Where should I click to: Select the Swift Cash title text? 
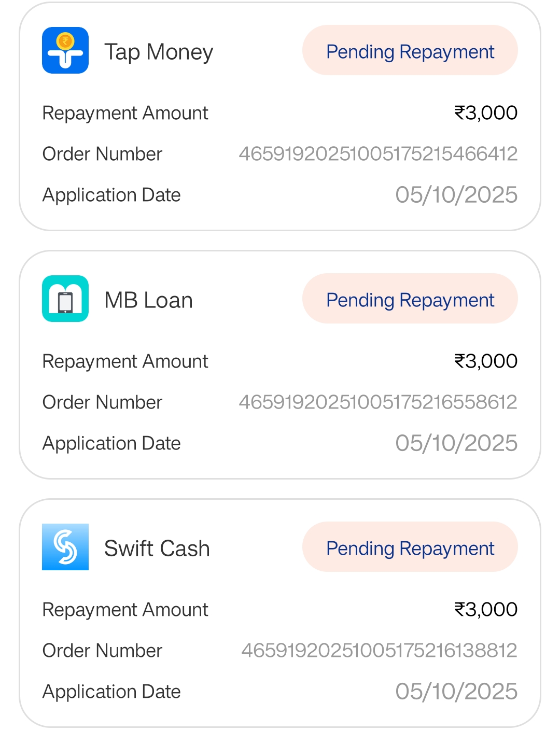point(157,549)
